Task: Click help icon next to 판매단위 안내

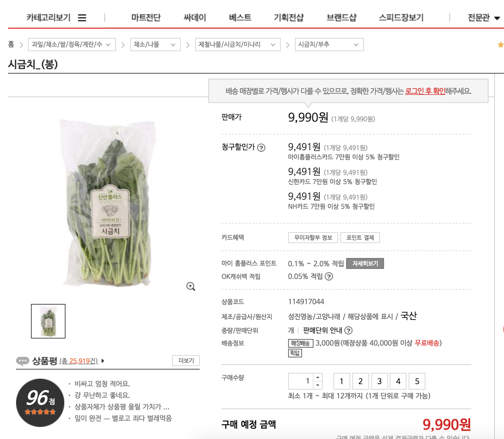Action: [x=348, y=330]
